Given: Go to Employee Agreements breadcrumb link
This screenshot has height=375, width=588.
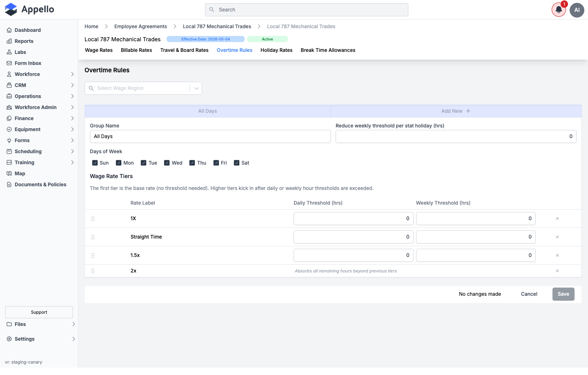Looking at the screenshot, I should (140, 27).
